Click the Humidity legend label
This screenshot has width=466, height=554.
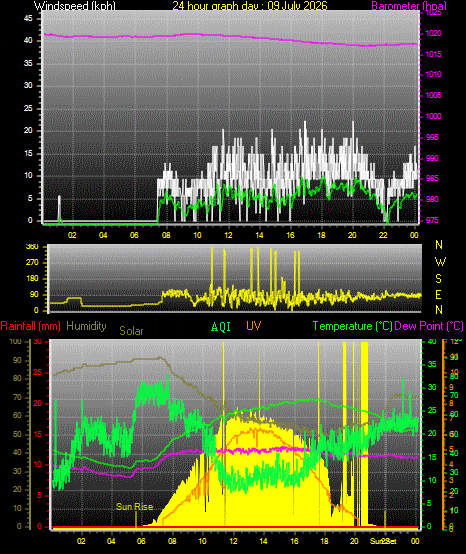(x=86, y=326)
